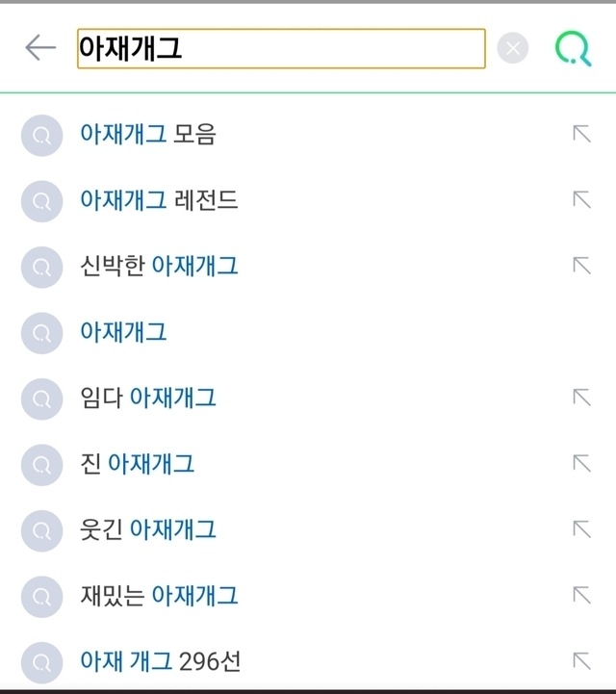Fill search with '아재개그 모음' arrow
This screenshot has width=616, height=694.
pos(581,135)
